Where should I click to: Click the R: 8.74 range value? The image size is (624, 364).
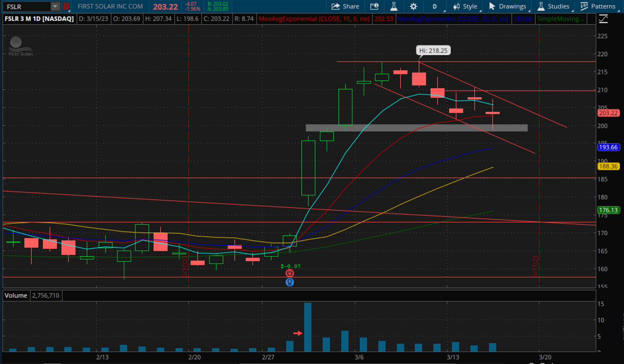tap(244, 19)
